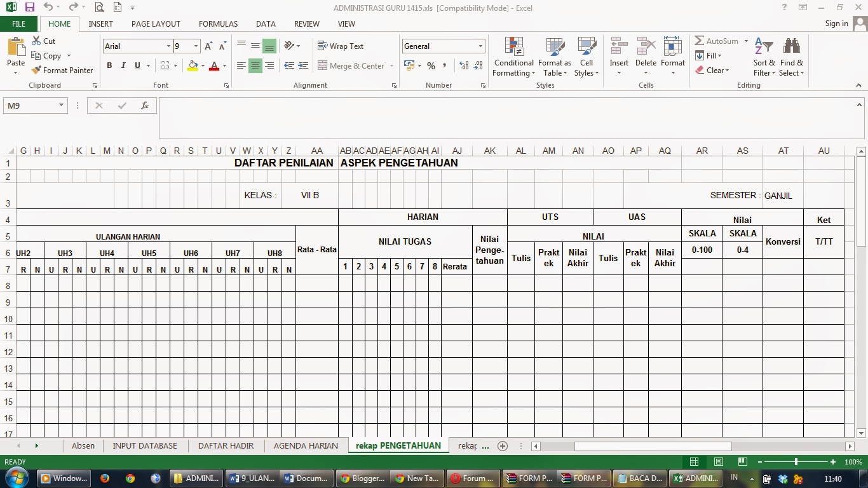The height and width of the screenshot is (488, 868).
Task: Apply top vertical alignment
Action: 241,46
